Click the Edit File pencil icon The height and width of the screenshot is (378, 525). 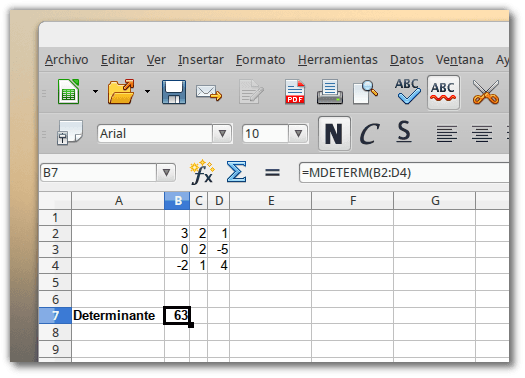coord(251,92)
